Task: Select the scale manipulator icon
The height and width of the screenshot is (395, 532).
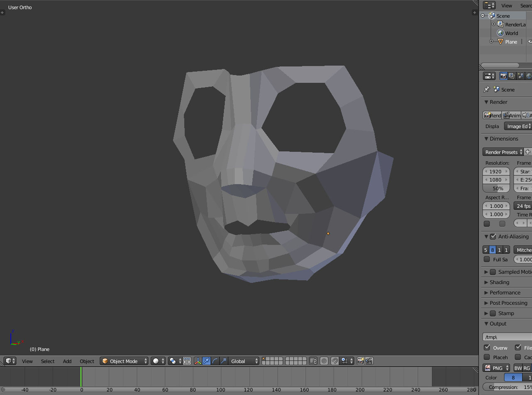Action: [223, 361]
